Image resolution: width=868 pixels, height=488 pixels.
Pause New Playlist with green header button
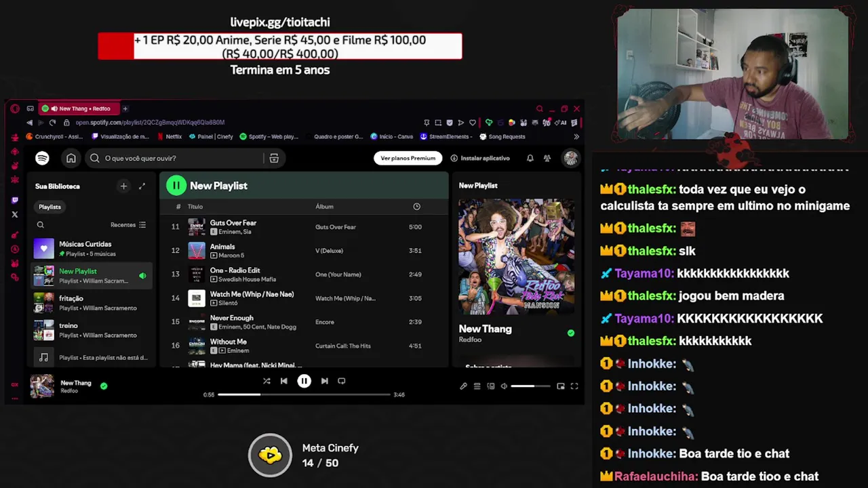click(176, 185)
